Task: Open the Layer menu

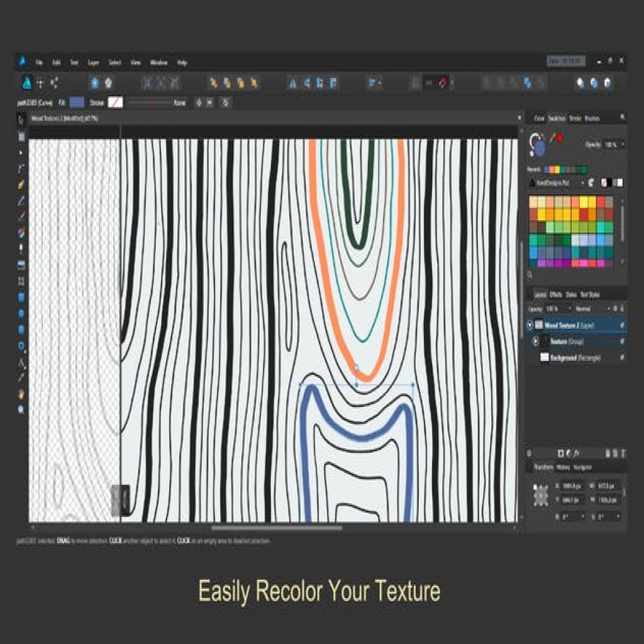Action: tap(93, 63)
